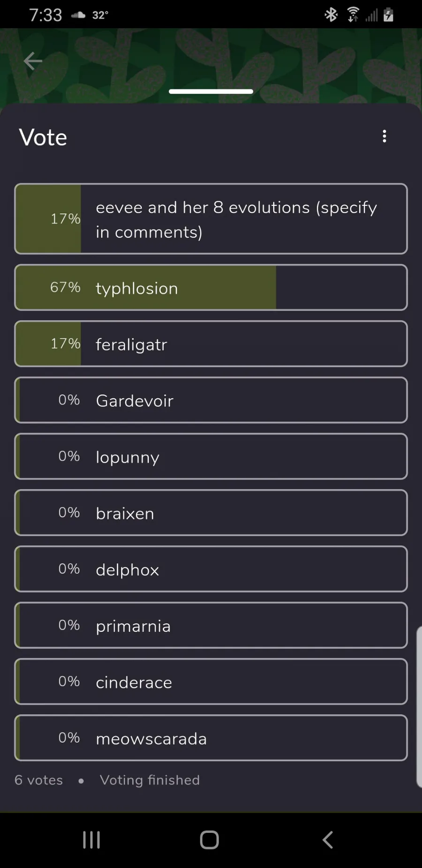Tap the 6 votes count text
This screenshot has height=868, width=422.
39,780
